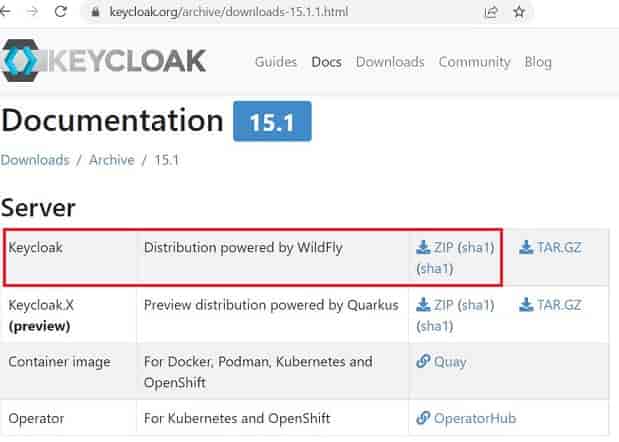Go back with the browser back arrow
The width and height of the screenshot is (619, 442).
(5, 11)
